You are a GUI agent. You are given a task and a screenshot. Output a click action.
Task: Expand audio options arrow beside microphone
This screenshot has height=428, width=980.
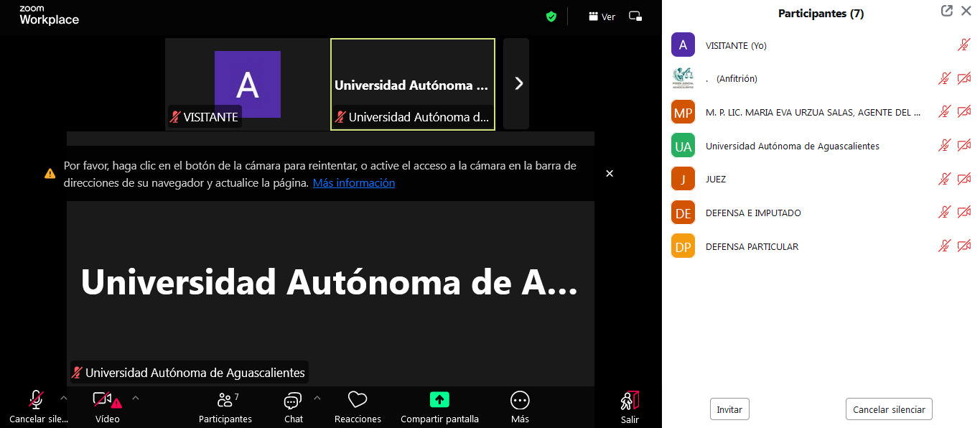[64, 397]
